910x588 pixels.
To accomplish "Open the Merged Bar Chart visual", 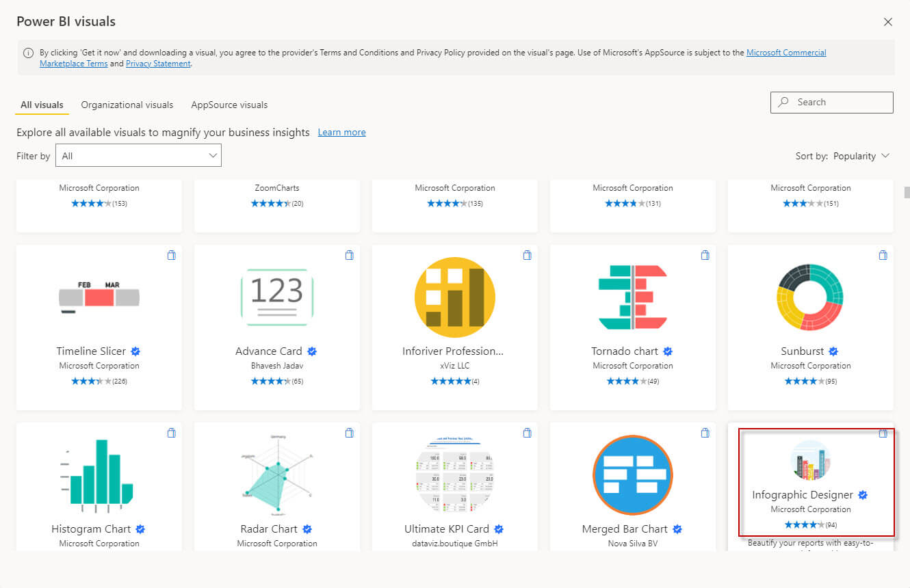I will [x=632, y=474].
